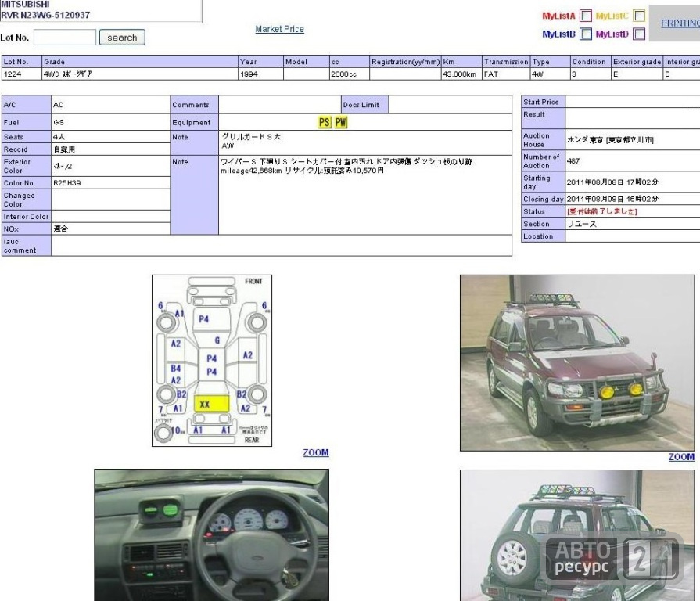Open the PRINTING link
The image size is (700, 601).
coord(680,23)
